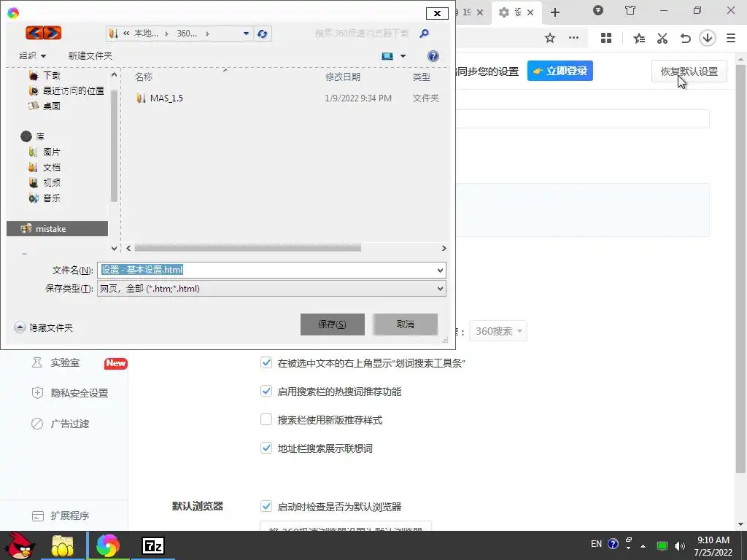Viewport: 747px width, 560px height.
Task: Switch to 360 browser taskbar icon
Action: pos(108,545)
